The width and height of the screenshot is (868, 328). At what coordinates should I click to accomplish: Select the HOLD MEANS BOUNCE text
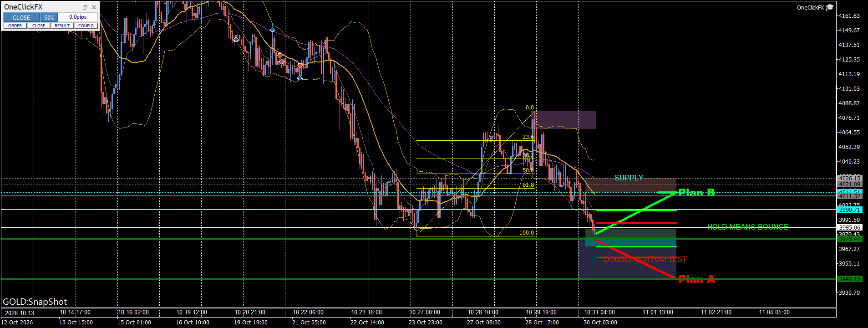(x=748, y=227)
